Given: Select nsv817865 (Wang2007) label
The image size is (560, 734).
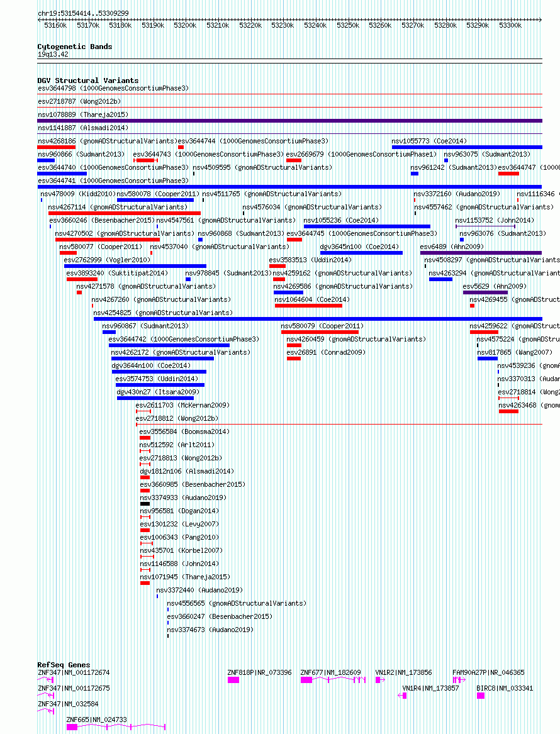Looking at the screenshot, I should pyautogui.click(x=515, y=352).
